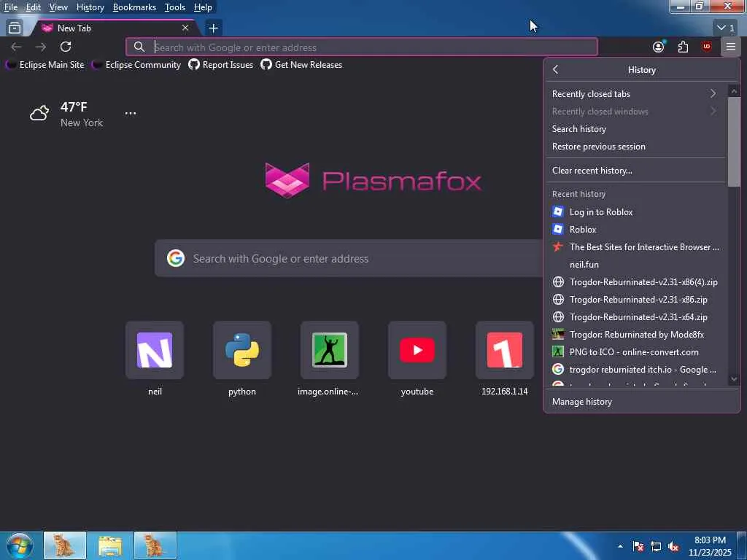747x560 pixels.
Task: Open the Roblox history entry
Action: click(635, 230)
